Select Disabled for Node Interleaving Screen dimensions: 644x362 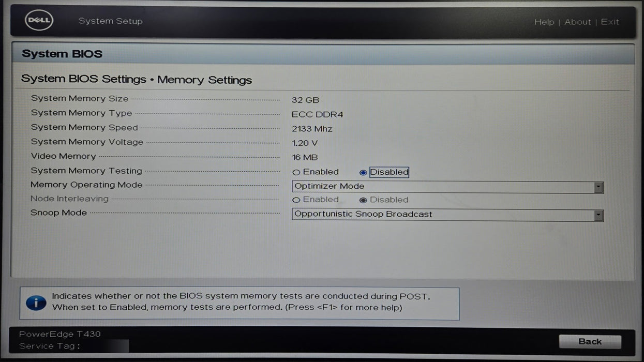point(384,200)
